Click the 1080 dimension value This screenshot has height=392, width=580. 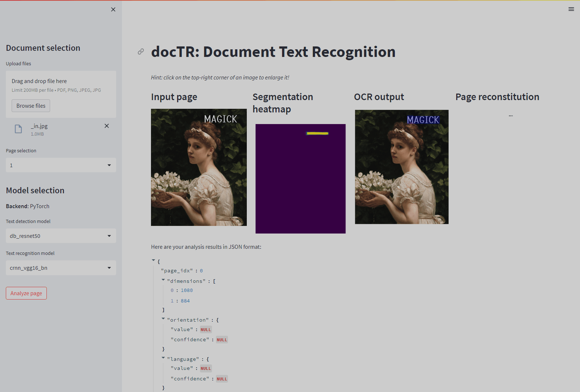(x=187, y=290)
